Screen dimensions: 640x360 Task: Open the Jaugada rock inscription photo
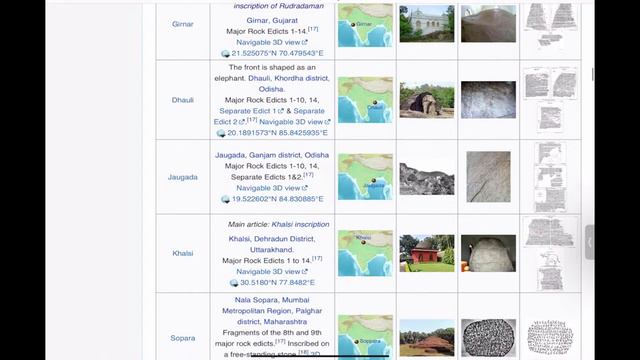[x=489, y=177]
